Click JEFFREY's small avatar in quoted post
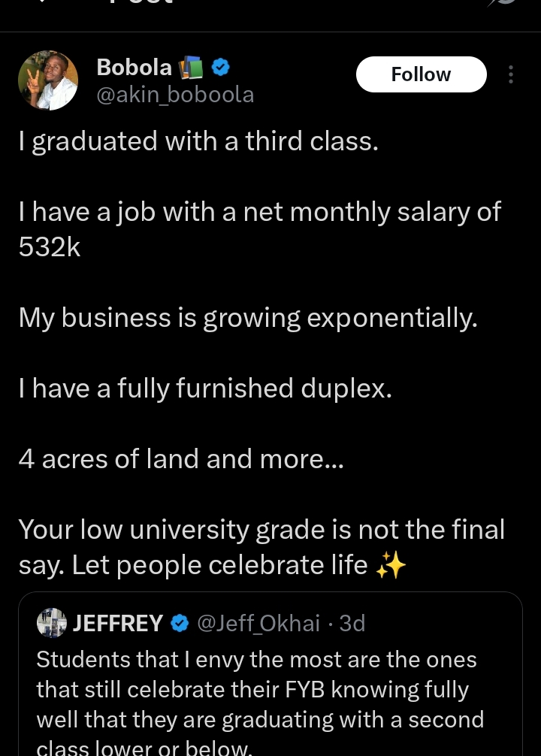Viewport: 541px width, 756px height. click(x=52, y=622)
